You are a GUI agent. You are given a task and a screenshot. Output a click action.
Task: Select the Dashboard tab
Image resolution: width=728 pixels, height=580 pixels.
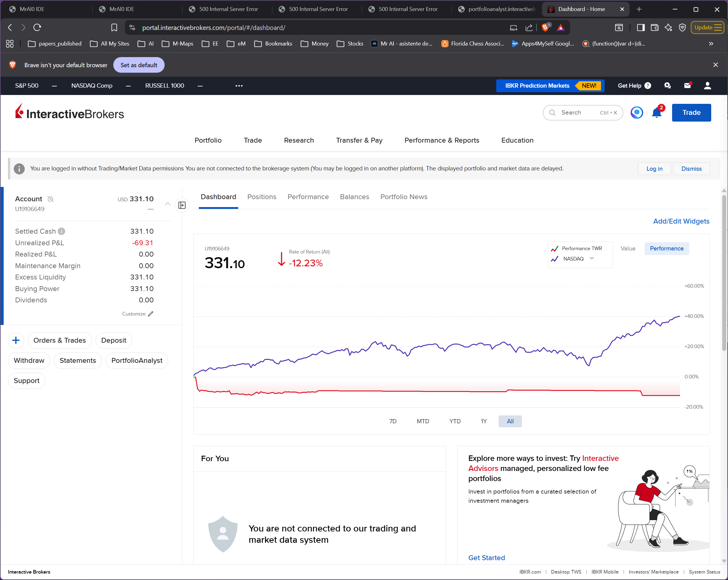pyautogui.click(x=218, y=197)
